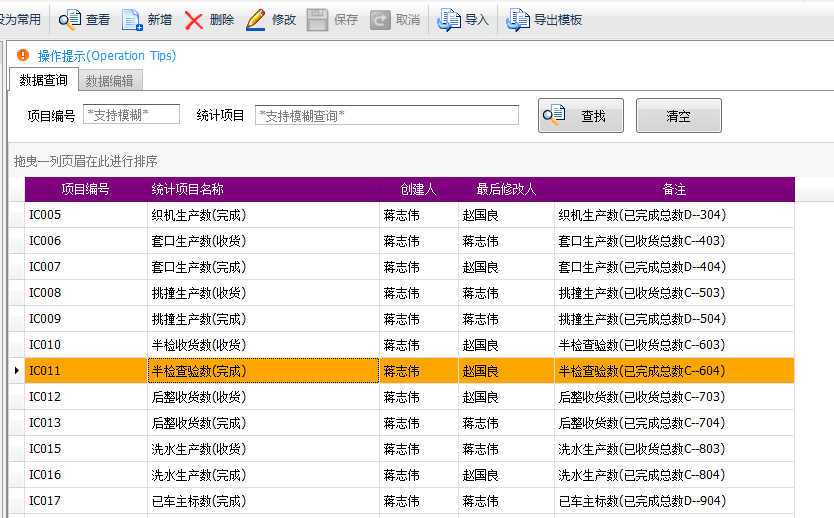Viewport: 834px width, 518px height.
Task: Click the highlighted IC011 cell
Action: tap(86, 371)
